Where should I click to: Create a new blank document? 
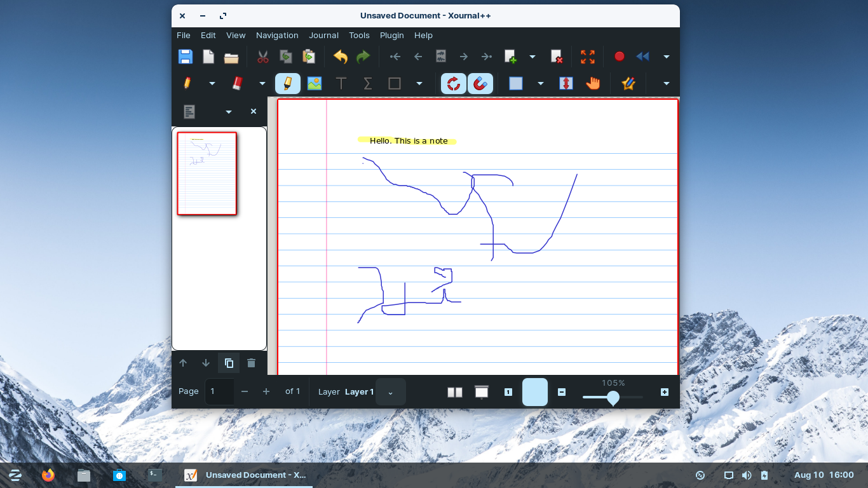tap(208, 57)
